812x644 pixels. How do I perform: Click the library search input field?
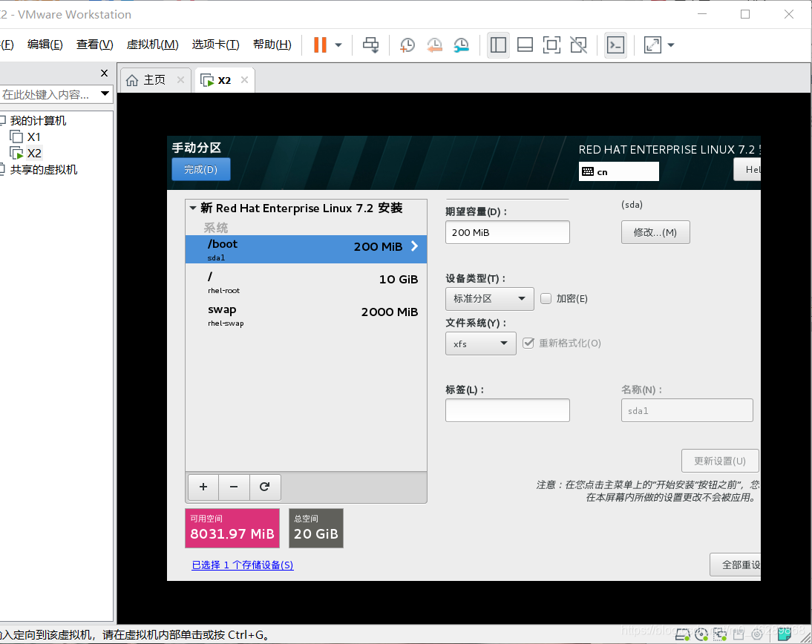coord(48,94)
